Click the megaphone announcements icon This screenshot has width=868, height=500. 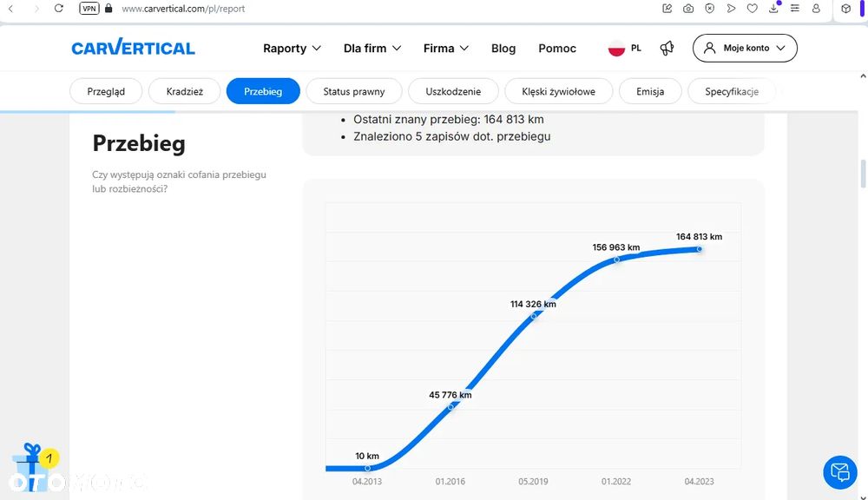(x=667, y=48)
